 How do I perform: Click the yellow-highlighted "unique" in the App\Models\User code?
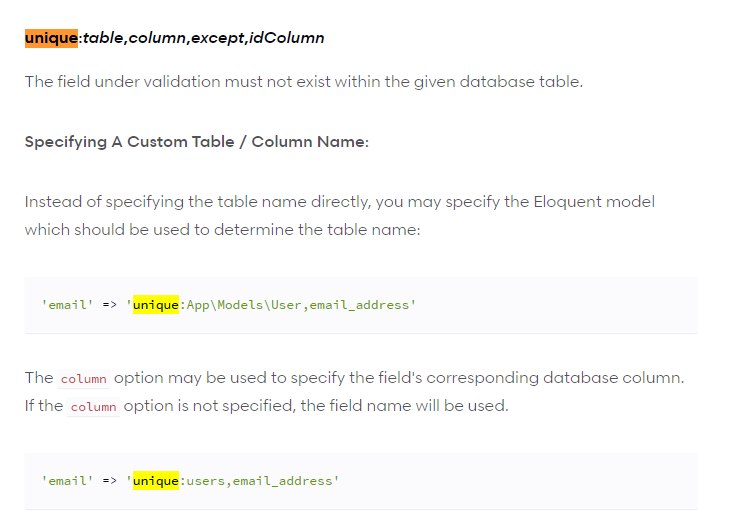[155, 304]
